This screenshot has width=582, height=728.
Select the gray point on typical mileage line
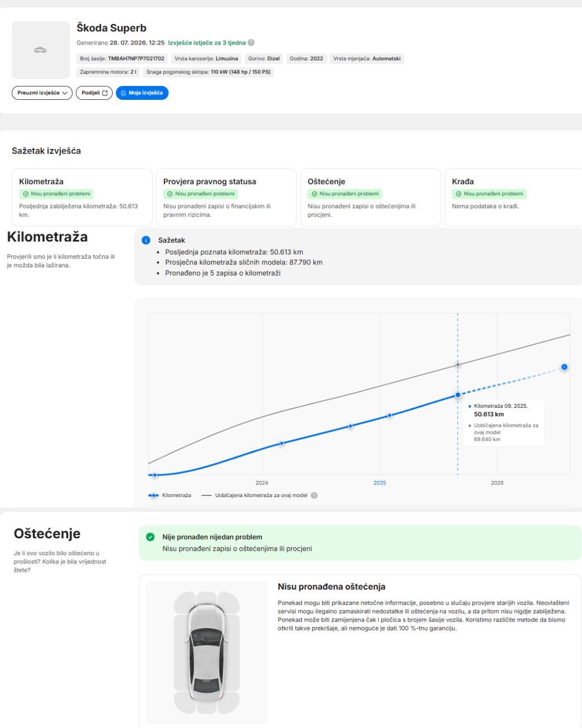[x=458, y=365]
